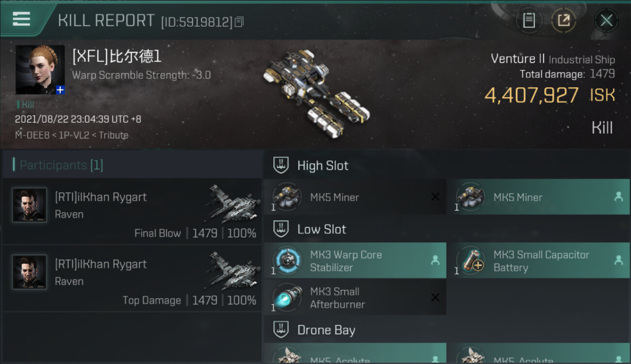The image size is (631, 364).
Task: Select the dropped MK5 Miner module
Action: point(538,197)
